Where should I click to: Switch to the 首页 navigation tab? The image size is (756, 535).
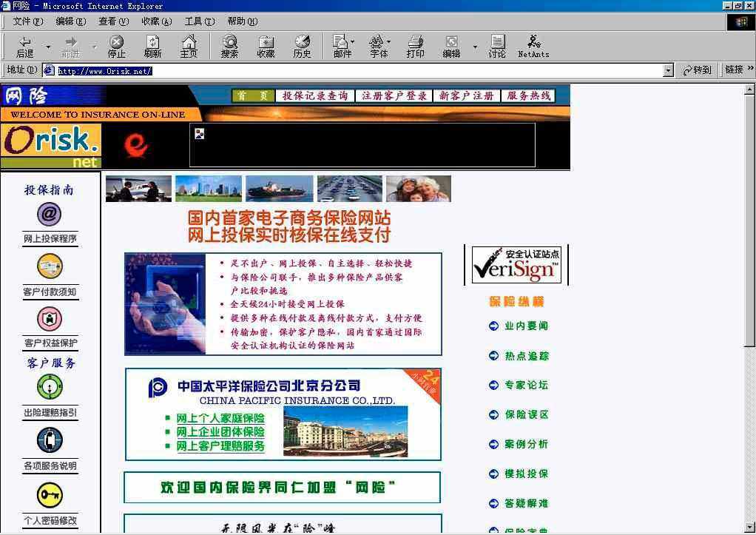[252, 95]
